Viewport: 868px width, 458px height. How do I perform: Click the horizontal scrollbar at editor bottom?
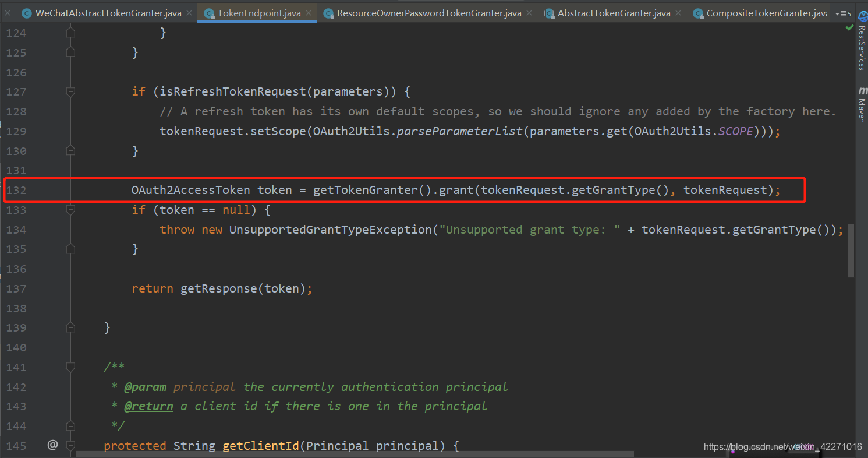(354, 453)
